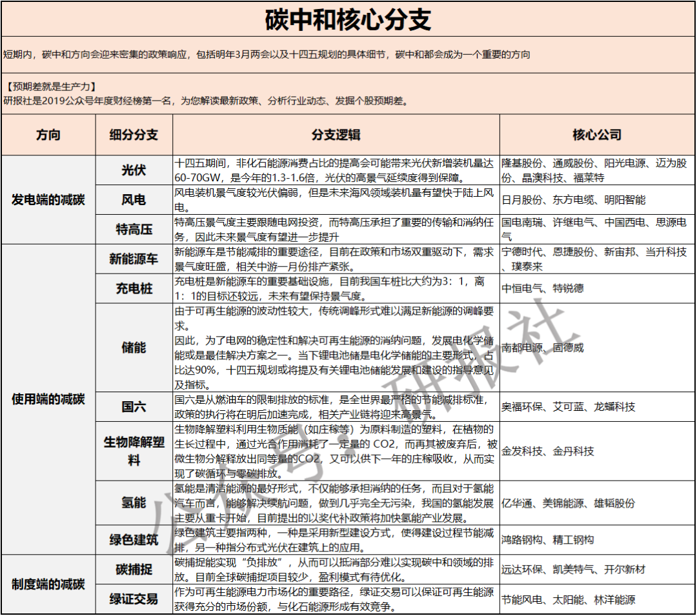The height and width of the screenshot is (616, 697).
Task: Click the logic text starting 风电装机景气度
Action: (334, 199)
